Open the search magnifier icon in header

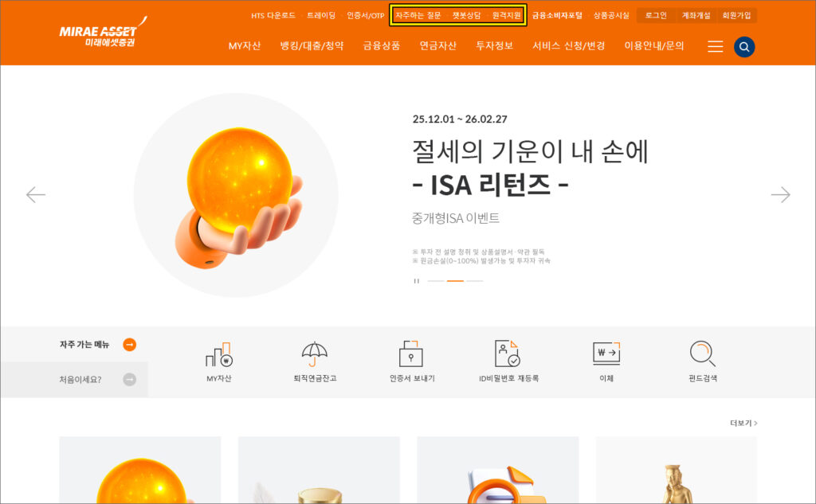pyautogui.click(x=743, y=47)
